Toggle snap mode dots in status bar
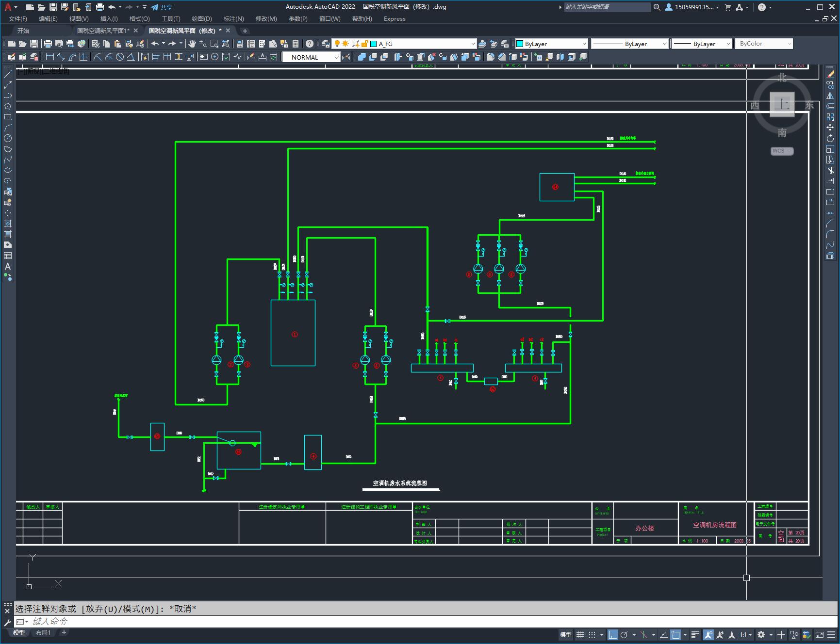 point(592,634)
